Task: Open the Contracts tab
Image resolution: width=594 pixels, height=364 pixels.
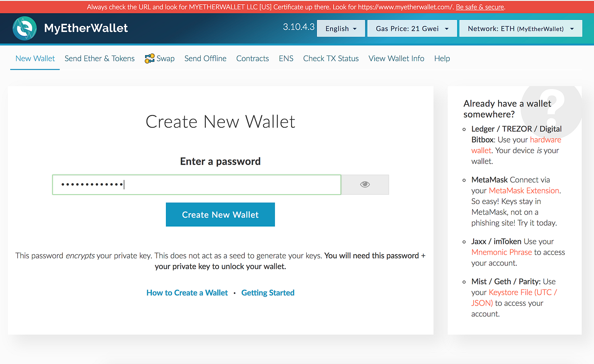Action: [x=252, y=59]
